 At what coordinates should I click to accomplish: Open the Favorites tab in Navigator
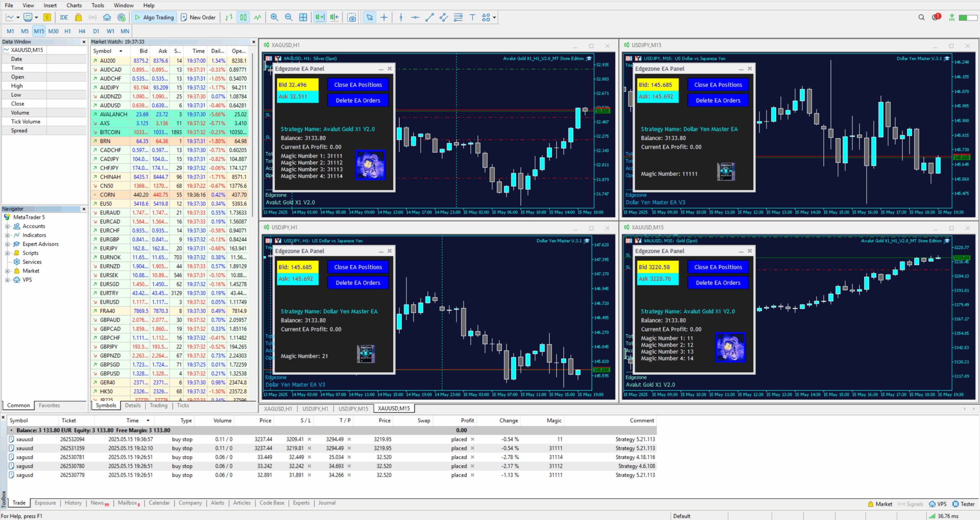49,405
